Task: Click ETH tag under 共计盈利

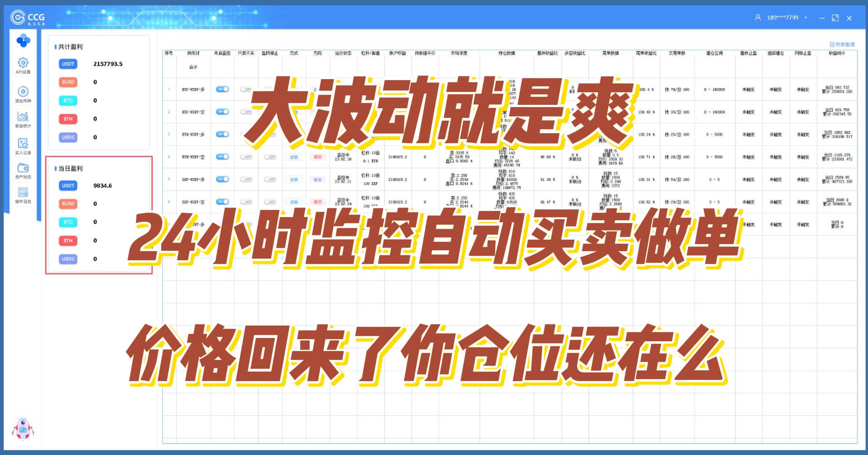Action: 68,119
